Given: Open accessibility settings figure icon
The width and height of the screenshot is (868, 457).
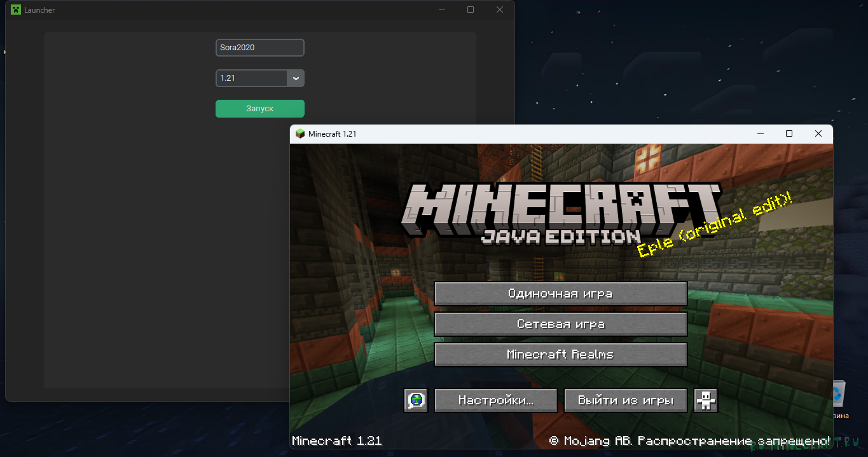Looking at the screenshot, I should pos(706,400).
